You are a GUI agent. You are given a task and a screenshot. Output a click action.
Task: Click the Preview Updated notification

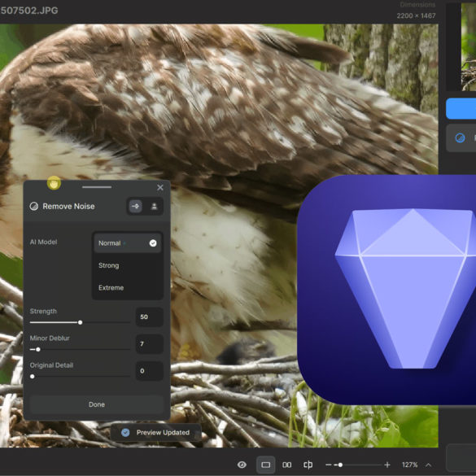tap(156, 433)
